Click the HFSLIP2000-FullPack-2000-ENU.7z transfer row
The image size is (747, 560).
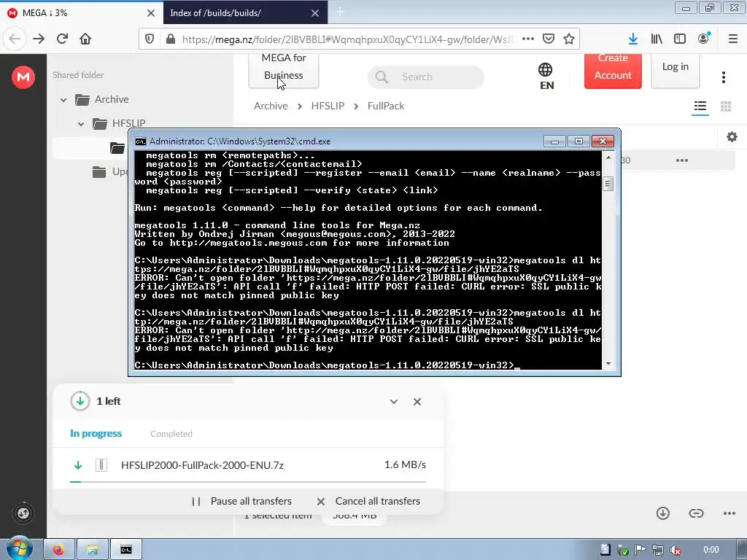(248, 465)
